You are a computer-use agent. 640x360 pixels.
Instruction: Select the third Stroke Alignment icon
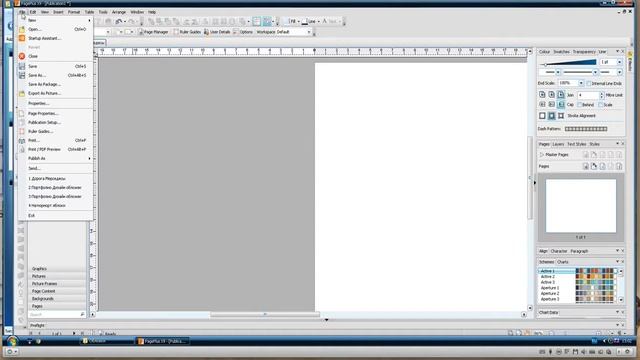click(561, 116)
